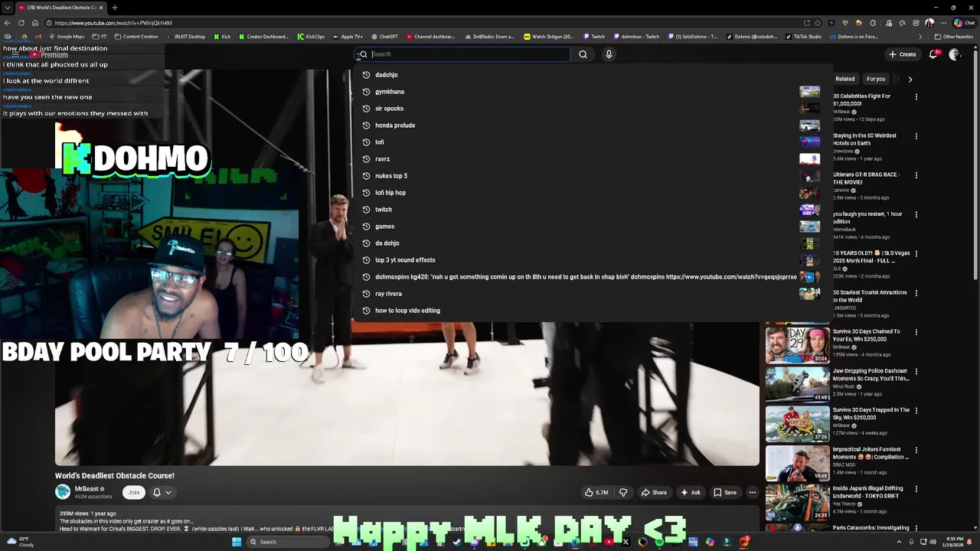Click history clock icon beside 'lofi'

coord(366,142)
